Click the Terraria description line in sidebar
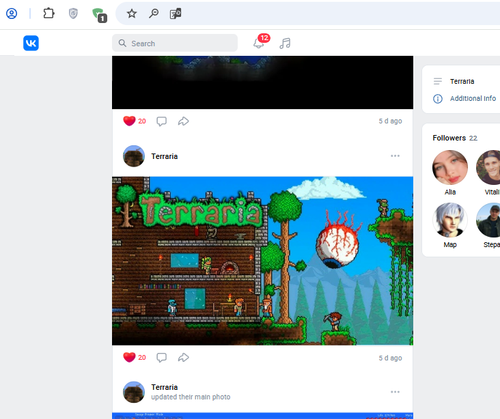Viewport: 500px width, 419px height. (x=462, y=81)
